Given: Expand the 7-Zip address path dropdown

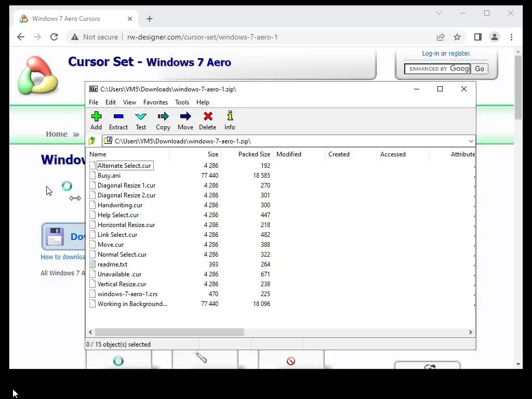Looking at the screenshot, I should [x=471, y=141].
